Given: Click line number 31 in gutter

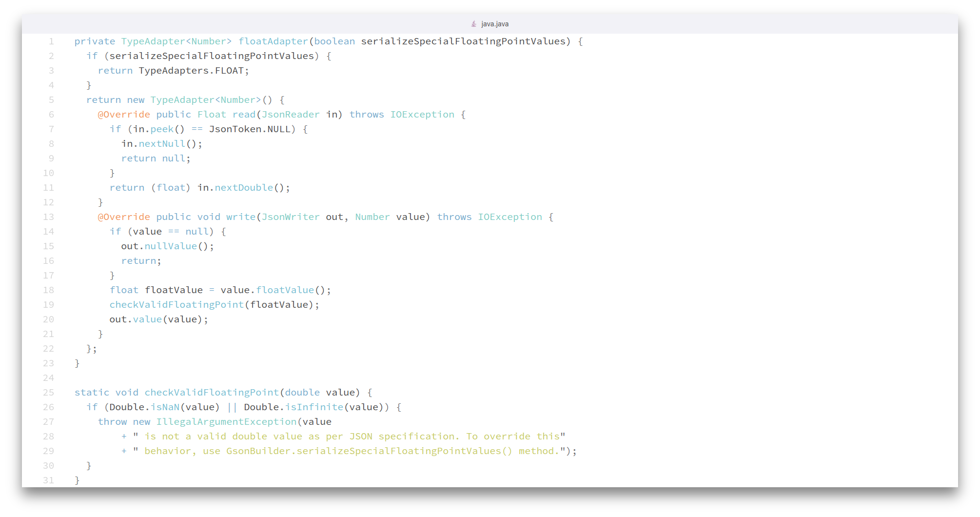Looking at the screenshot, I should click(x=49, y=480).
